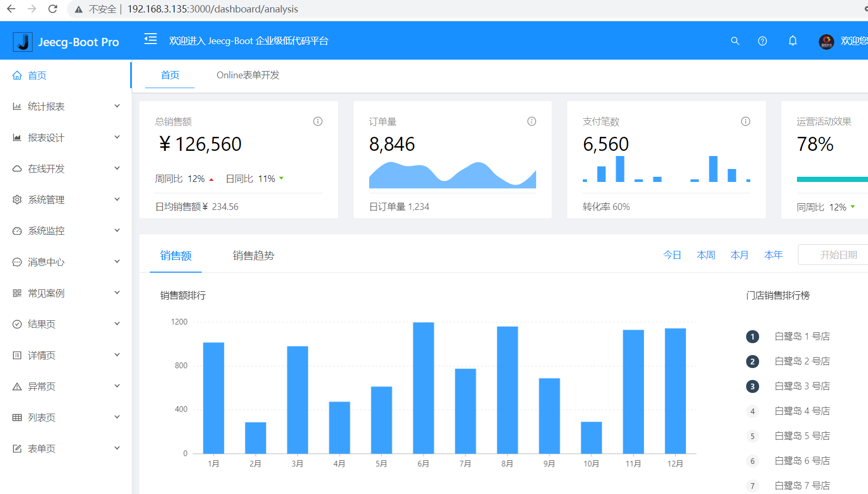Viewport: 868px width, 494px height.
Task: Expand the 系统管理 sidebar menu
Action: pyautogui.click(x=66, y=200)
